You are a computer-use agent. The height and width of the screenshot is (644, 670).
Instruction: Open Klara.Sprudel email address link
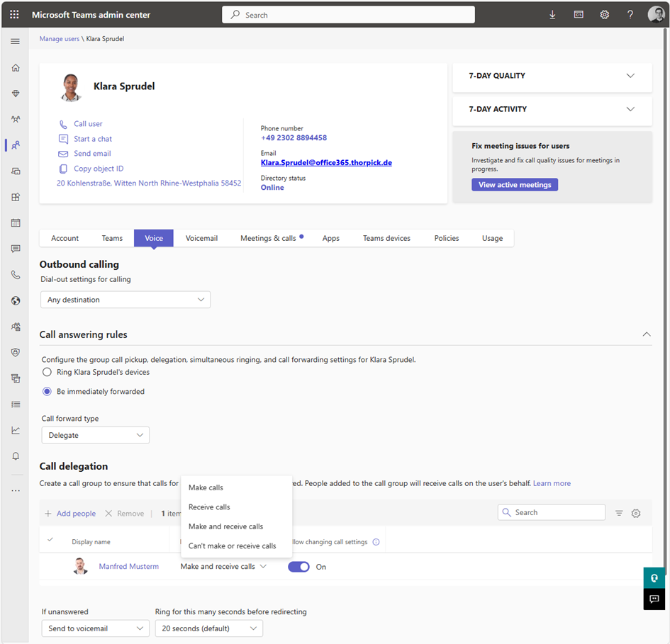[326, 163]
